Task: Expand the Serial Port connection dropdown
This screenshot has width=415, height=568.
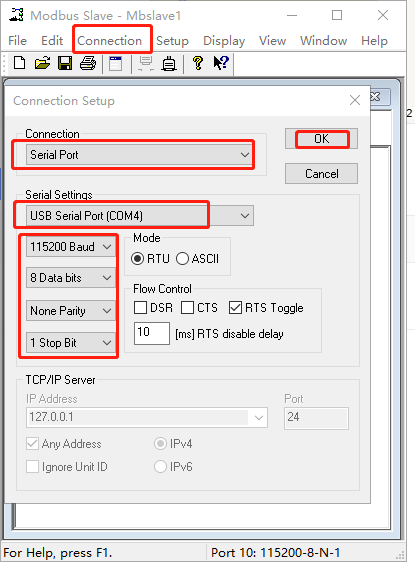Action: pos(140,155)
